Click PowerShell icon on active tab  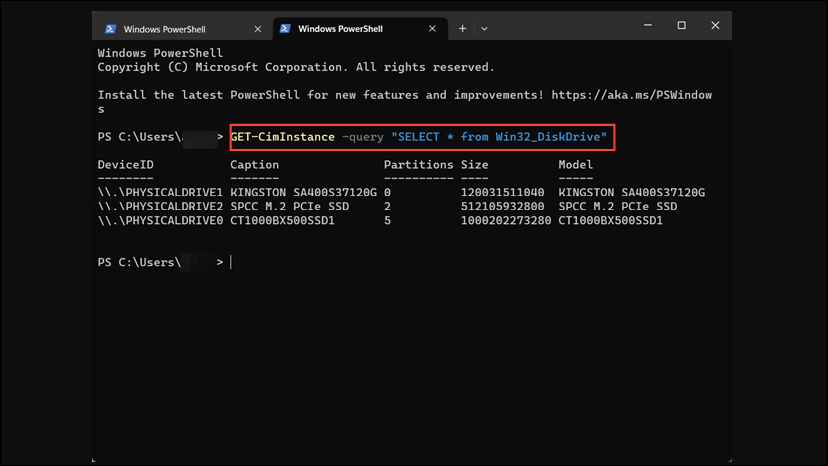tap(285, 29)
